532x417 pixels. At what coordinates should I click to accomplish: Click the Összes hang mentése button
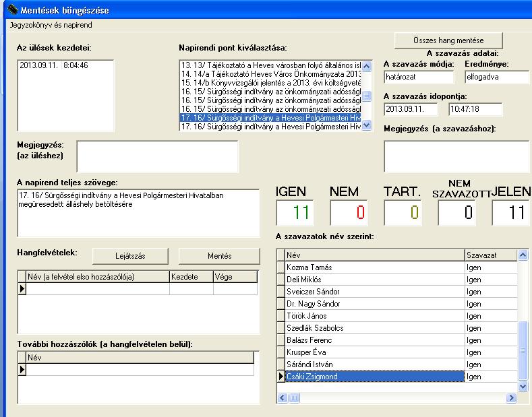point(448,40)
